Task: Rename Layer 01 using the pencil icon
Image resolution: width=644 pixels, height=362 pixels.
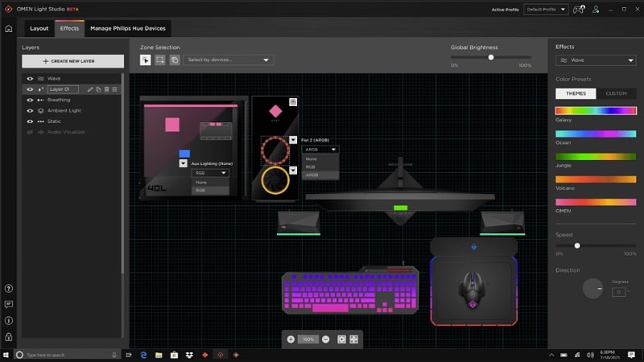Action: (x=90, y=89)
